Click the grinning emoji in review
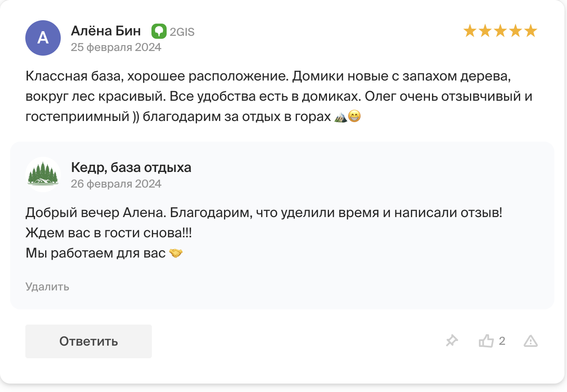 (354, 116)
